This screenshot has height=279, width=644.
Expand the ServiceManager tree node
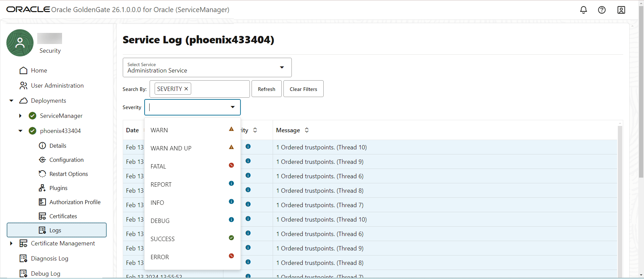[x=20, y=116]
